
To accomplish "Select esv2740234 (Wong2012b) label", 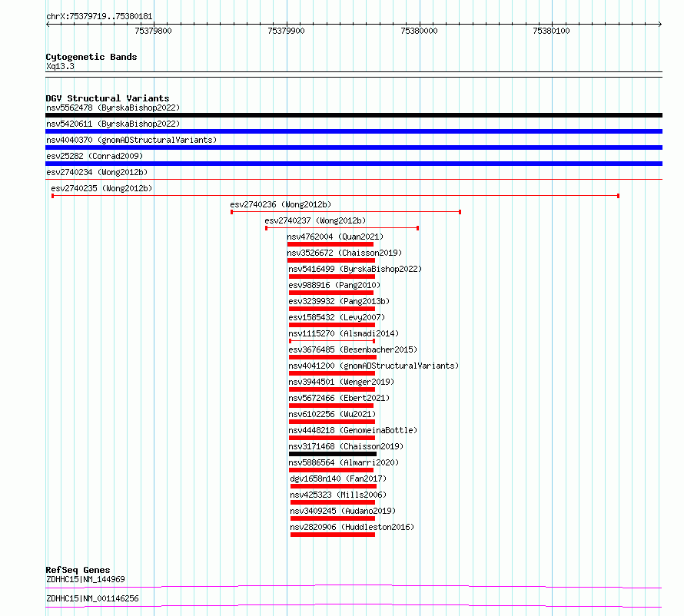I will 97,172.
